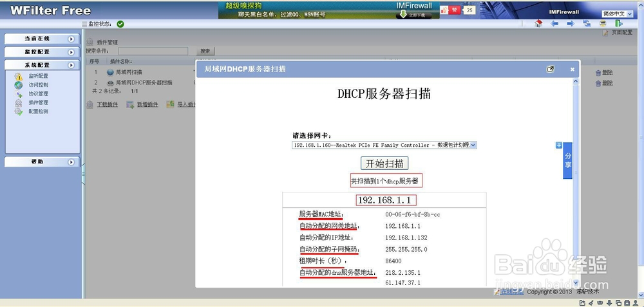Collapse the left sidebar splitter handle
Screen dimensions: 644x307
83,174
